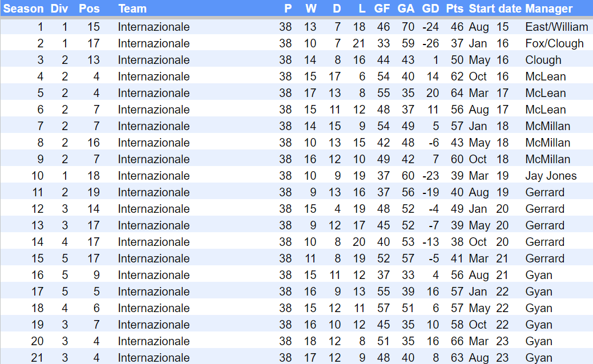
Task: Select the Team column header
Action: point(132,9)
